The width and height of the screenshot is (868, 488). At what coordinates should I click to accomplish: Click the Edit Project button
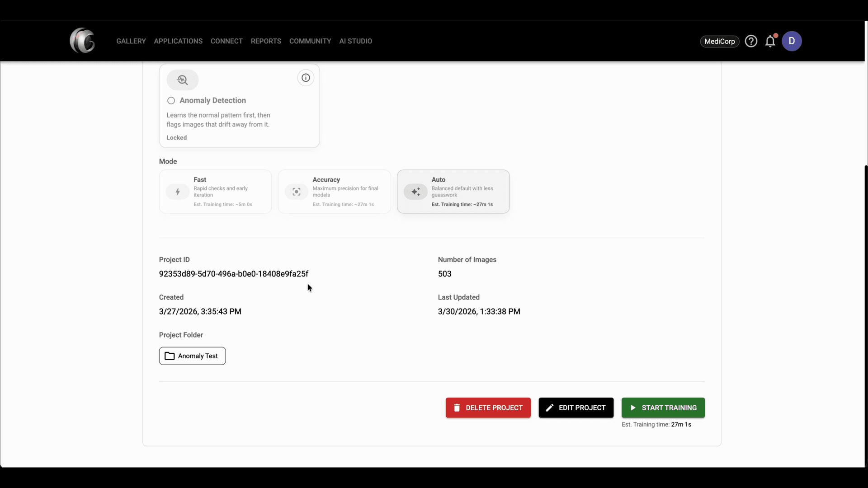[576, 408]
